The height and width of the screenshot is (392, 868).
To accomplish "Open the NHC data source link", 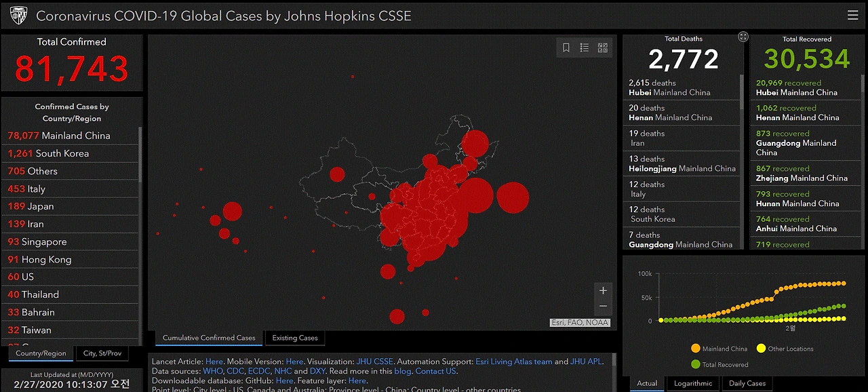I will tap(283, 372).
